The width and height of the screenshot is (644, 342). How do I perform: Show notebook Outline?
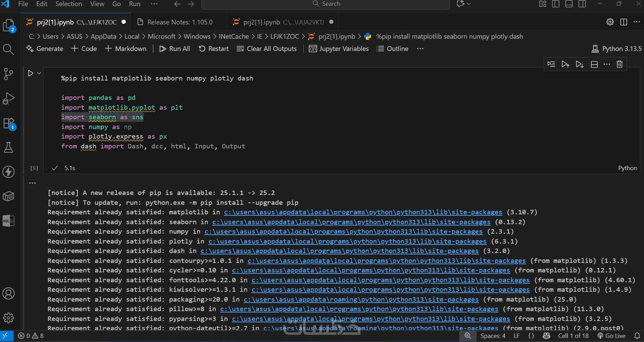(x=393, y=49)
